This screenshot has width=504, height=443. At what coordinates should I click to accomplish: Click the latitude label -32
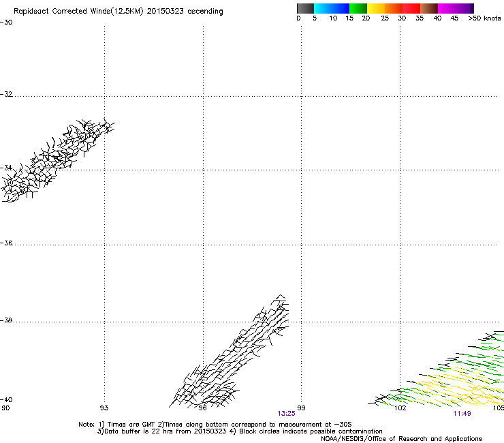click(x=6, y=94)
